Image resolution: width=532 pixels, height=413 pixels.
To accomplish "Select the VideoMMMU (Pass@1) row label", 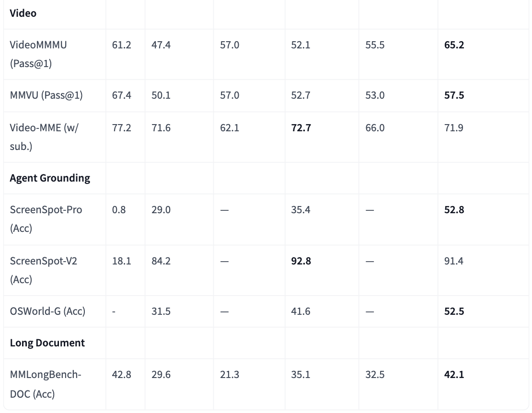I will tap(38, 54).
